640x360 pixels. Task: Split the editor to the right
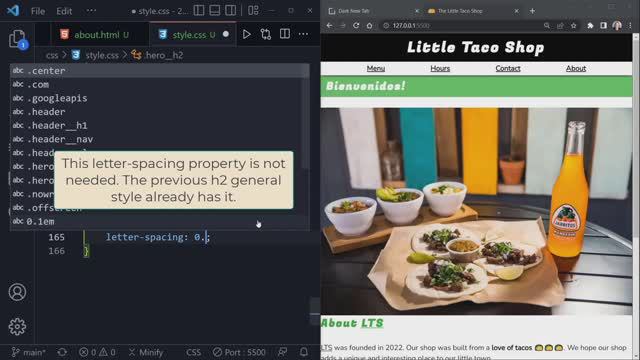[285, 34]
